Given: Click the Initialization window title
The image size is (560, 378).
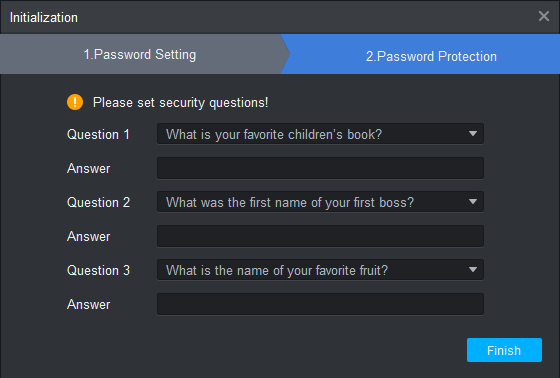Looking at the screenshot, I should (x=44, y=18).
